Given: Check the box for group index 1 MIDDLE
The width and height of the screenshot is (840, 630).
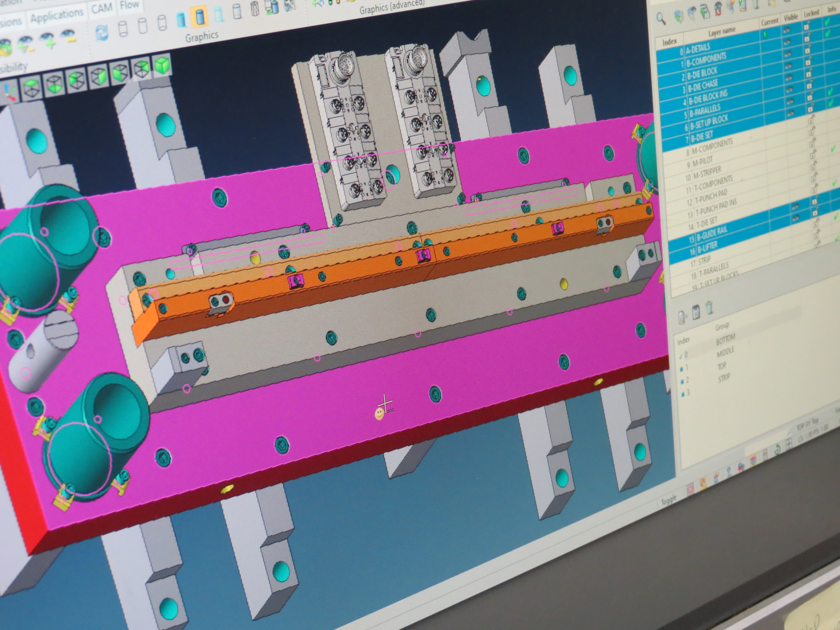Looking at the screenshot, I should (682, 369).
